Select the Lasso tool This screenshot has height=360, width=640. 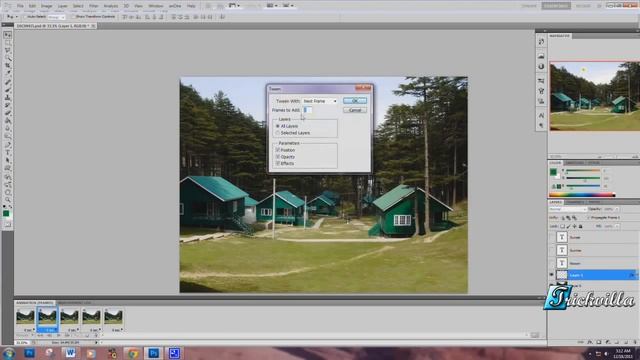point(8,51)
